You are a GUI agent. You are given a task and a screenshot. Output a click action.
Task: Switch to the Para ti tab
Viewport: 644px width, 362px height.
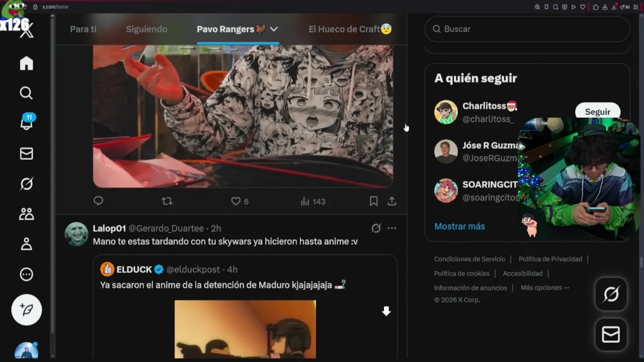(x=83, y=29)
